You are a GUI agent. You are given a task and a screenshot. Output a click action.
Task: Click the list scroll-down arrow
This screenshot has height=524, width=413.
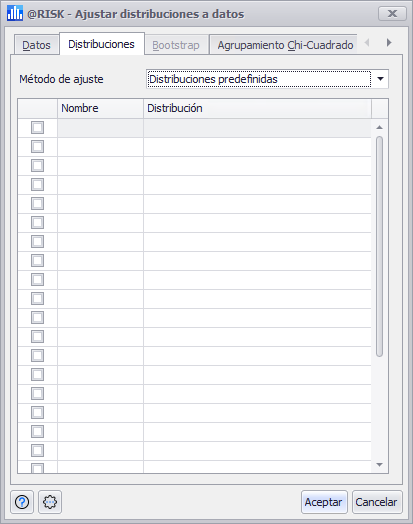pyautogui.click(x=379, y=465)
